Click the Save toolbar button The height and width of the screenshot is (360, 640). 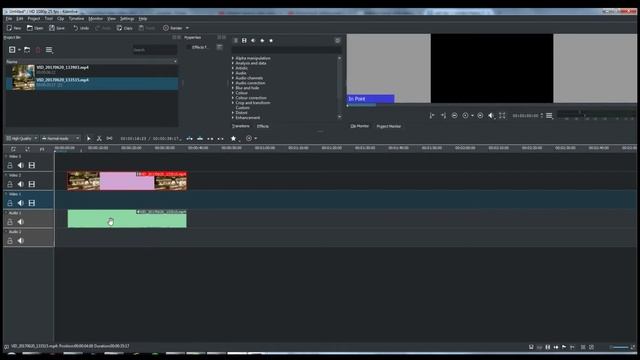tap(57, 28)
